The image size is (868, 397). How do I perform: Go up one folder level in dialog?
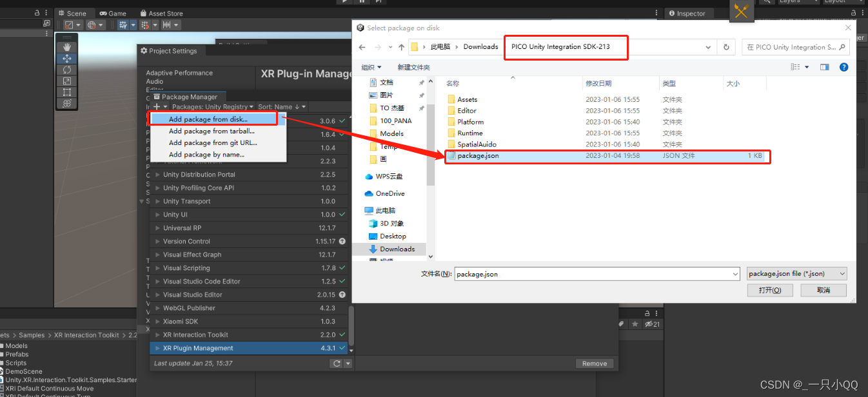pos(402,47)
